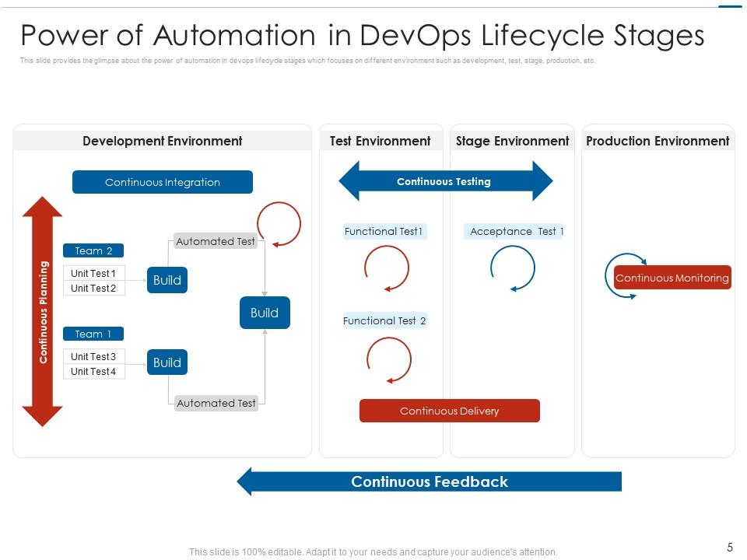This screenshot has height=560, width=747.
Task: Toggle the lower Automated Test label
Action: [216, 403]
